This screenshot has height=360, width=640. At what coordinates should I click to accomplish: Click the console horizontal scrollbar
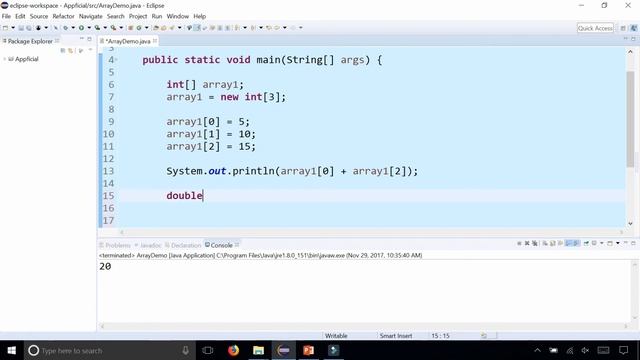click(363, 326)
